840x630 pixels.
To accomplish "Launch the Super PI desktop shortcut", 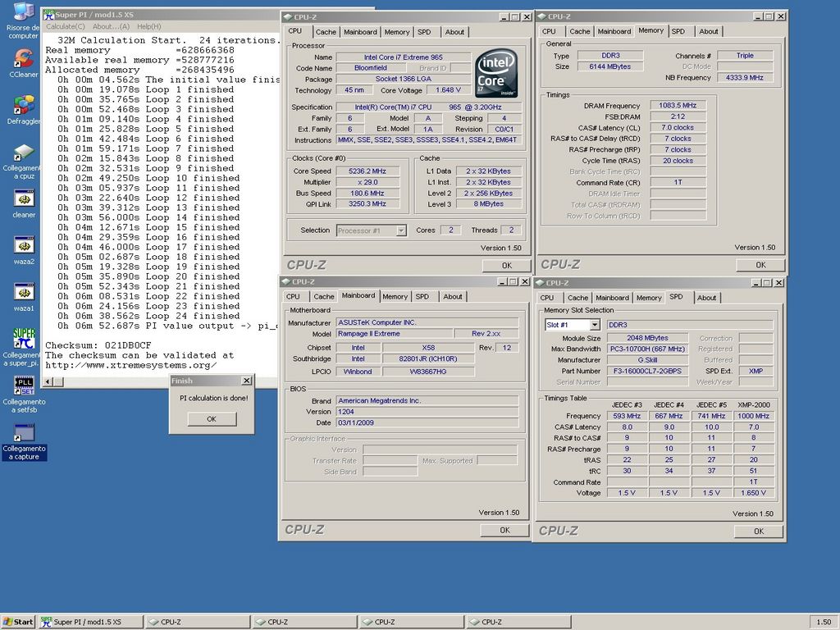I will pos(24,347).
